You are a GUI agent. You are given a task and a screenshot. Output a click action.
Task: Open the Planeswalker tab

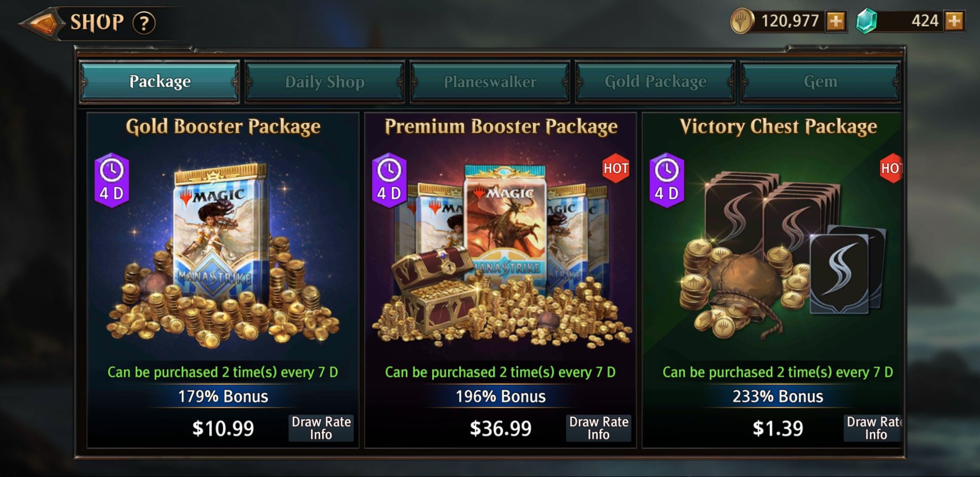click(490, 82)
